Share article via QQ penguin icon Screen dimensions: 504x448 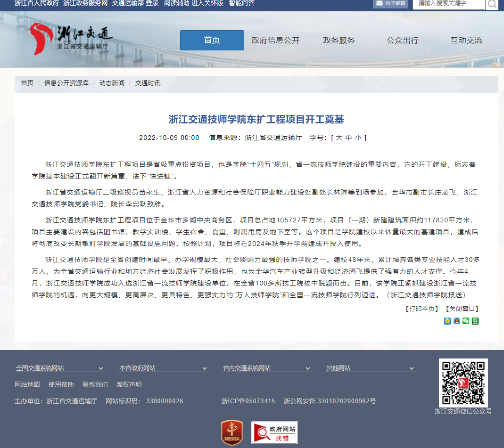(456, 321)
